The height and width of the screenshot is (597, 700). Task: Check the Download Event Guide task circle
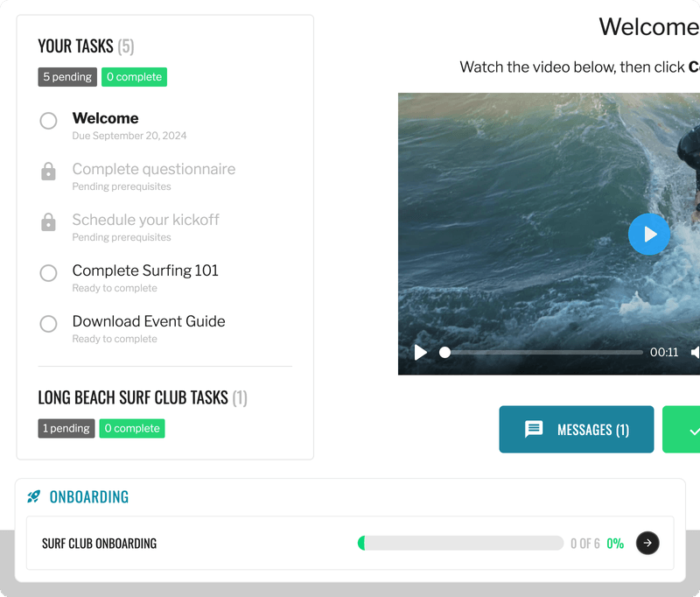48,324
